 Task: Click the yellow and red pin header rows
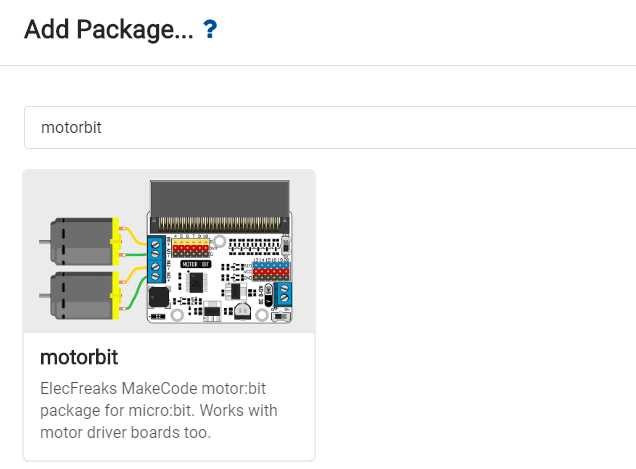point(191,247)
